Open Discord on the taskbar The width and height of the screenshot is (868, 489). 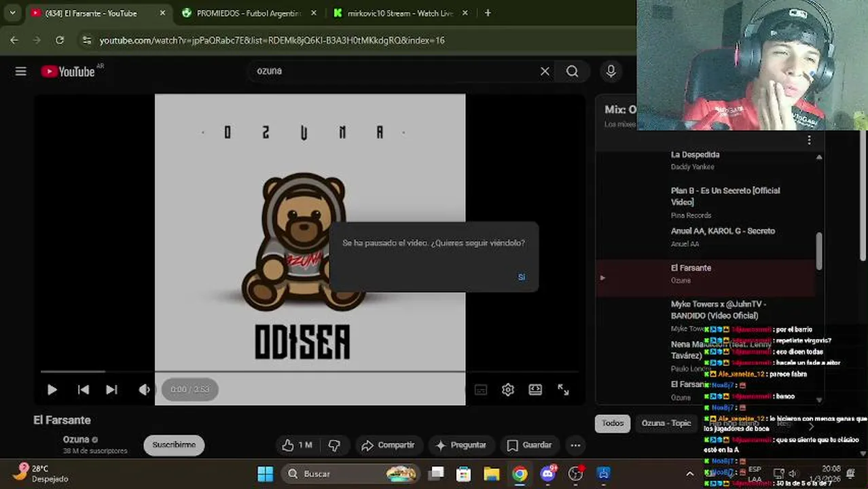[547, 473]
